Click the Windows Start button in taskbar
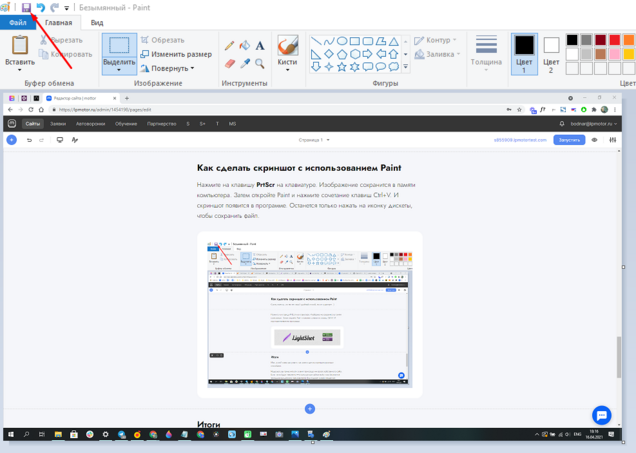Screen dimensions: 636x453 click(11, 434)
